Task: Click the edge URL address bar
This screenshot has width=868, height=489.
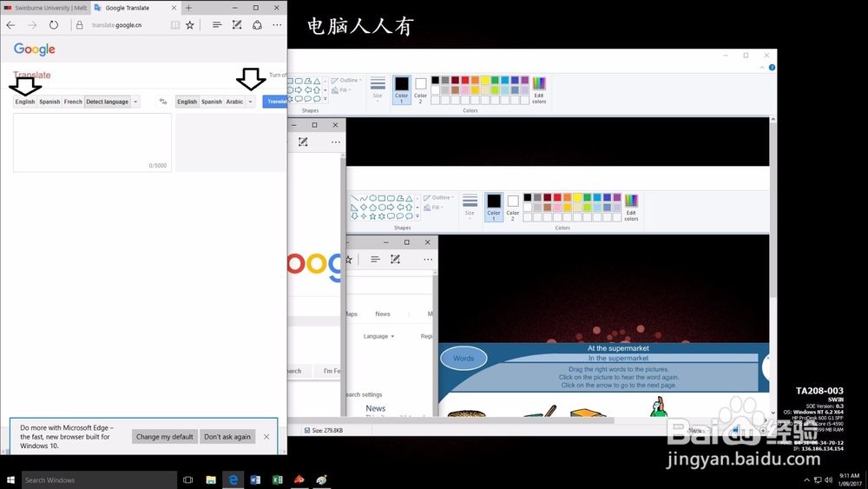Action: [119, 25]
